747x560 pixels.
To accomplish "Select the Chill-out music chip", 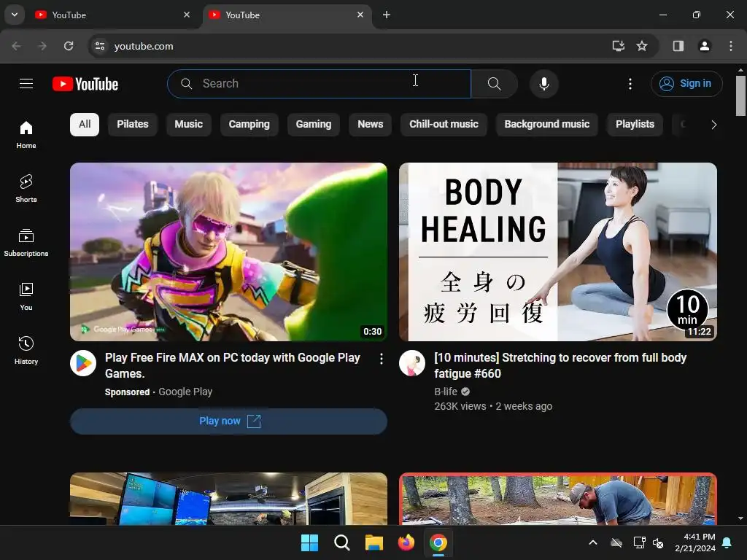I will pos(444,124).
